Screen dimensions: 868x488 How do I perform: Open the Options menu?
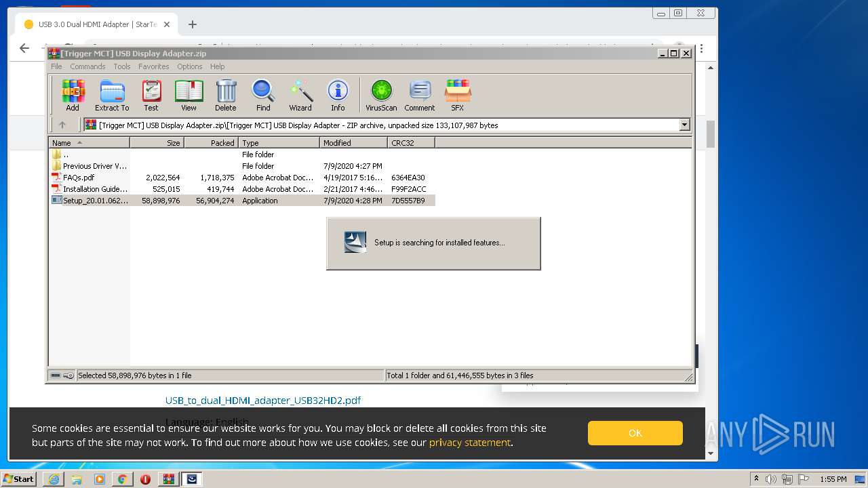tap(190, 66)
